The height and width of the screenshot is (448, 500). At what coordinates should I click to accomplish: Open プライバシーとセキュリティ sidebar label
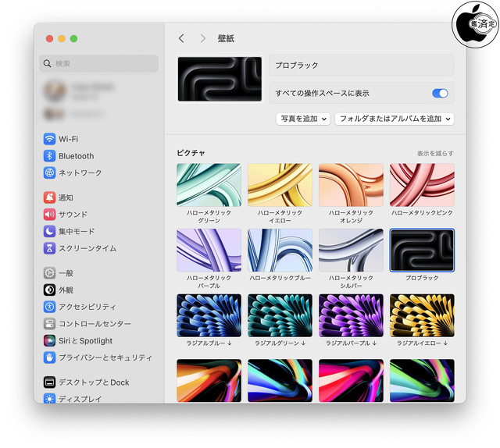tap(105, 357)
